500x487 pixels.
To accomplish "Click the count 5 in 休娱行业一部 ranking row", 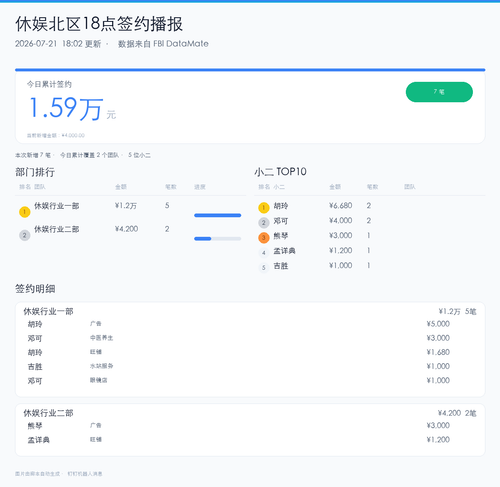I will tap(167, 205).
